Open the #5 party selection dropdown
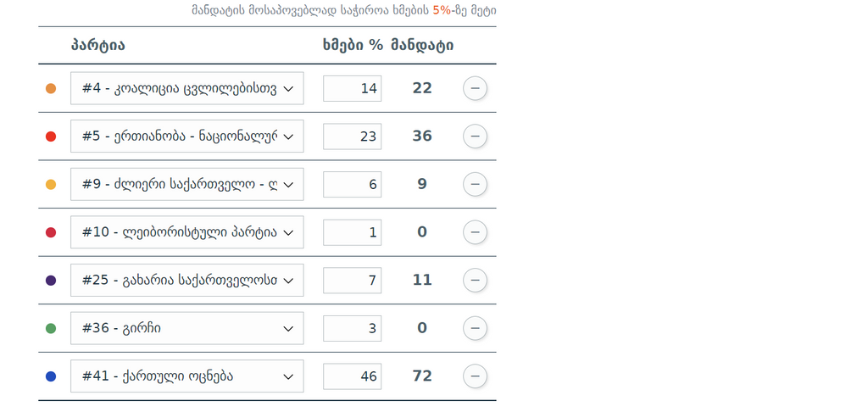This screenshot has width=868, height=412. coord(186,136)
